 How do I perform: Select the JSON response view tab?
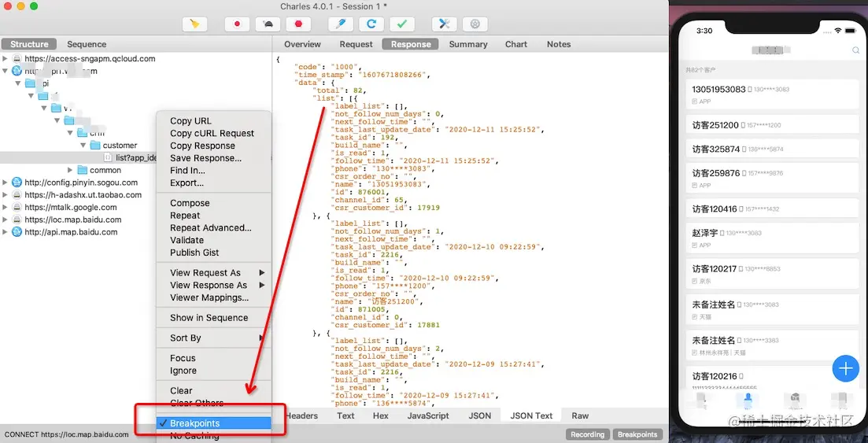pos(480,415)
